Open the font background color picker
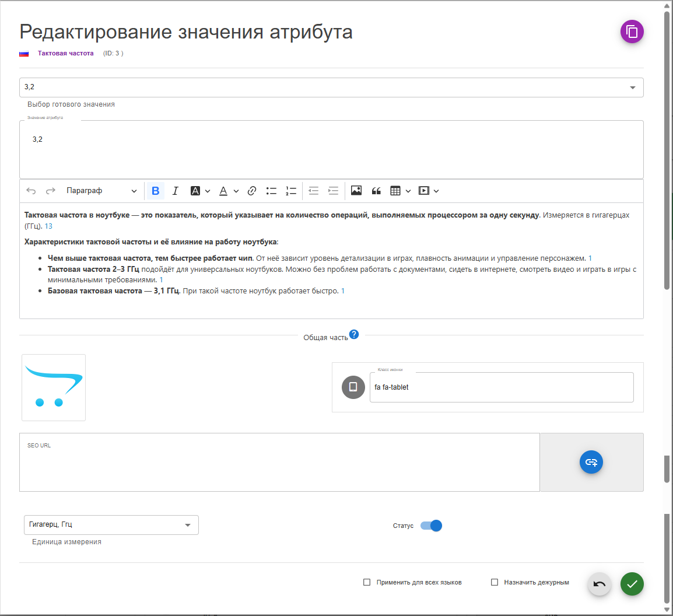 (x=200, y=191)
